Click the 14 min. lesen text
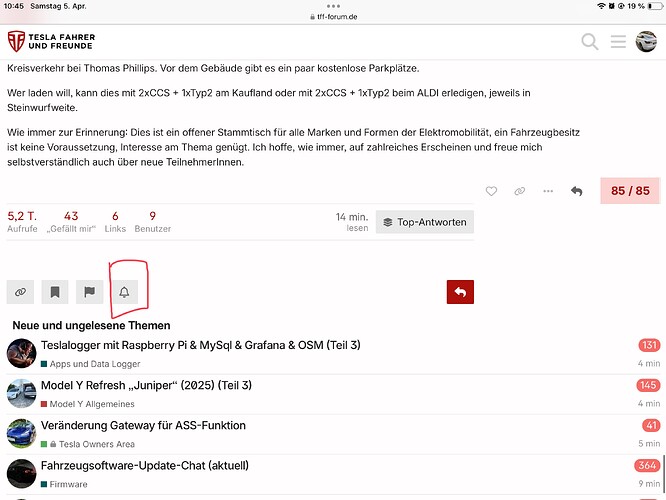The height and width of the screenshot is (500, 666). tap(352, 222)
